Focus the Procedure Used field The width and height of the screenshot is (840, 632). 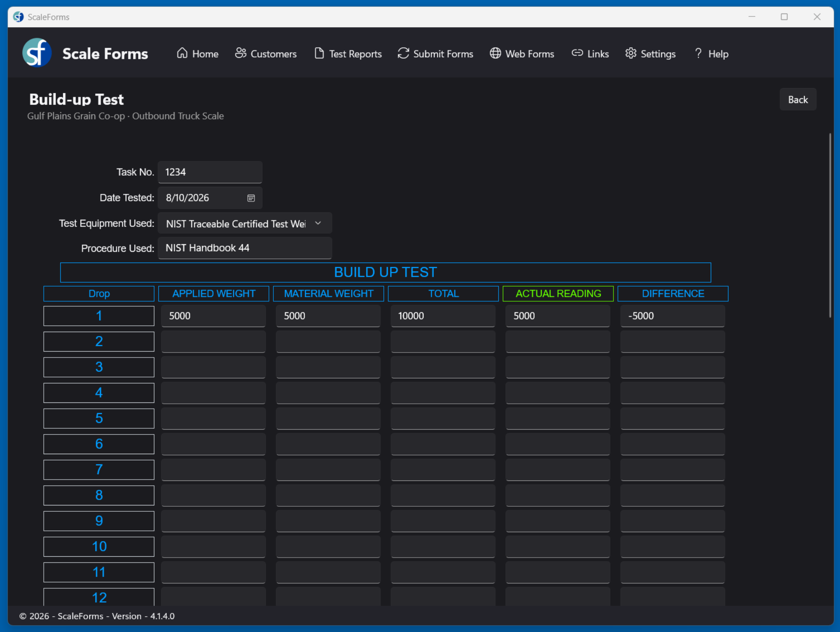(245, 248)
